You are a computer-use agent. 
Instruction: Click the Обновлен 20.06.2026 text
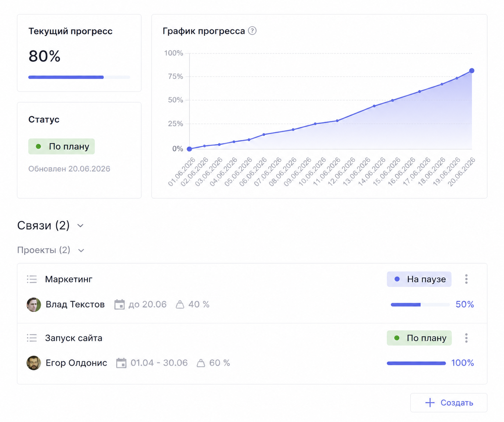[x=69, y=169]
